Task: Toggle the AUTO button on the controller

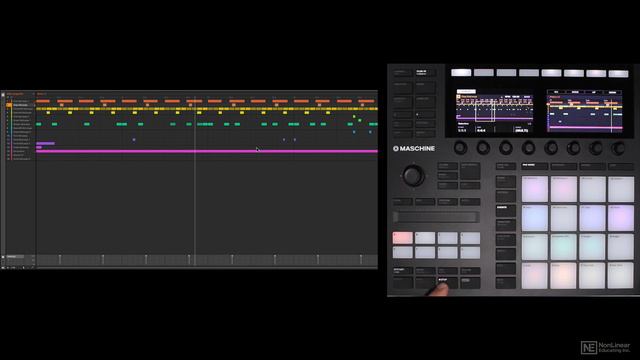Action: pyautogui.click(x=402, y=133)
